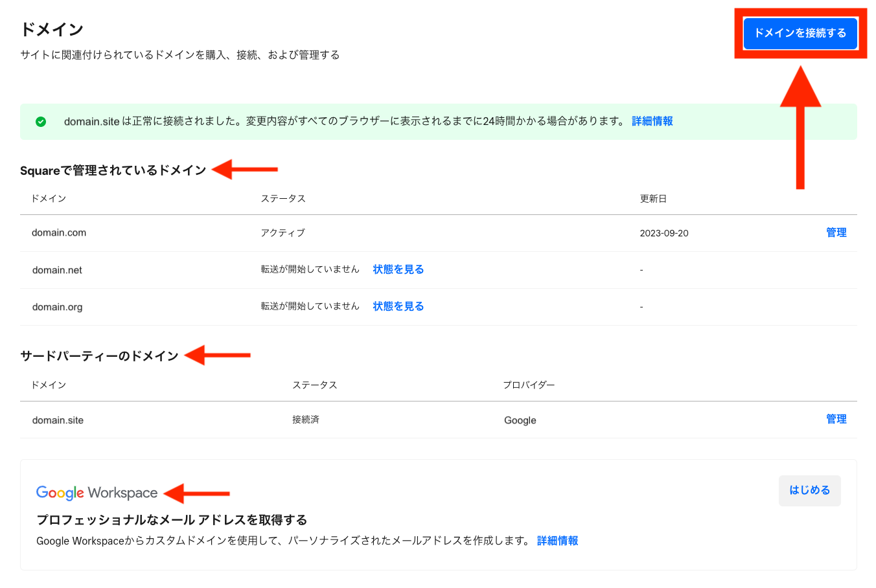View 状態を見る for domain.net
The width and height of the screenshot is (876, 588).
coord(398,269)
